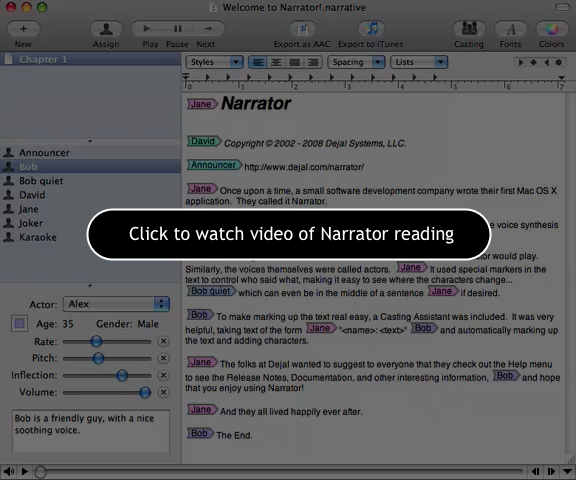Click the video progress scrubber
Viewport: 576px width, 480px height.
(x=40, y=472)
